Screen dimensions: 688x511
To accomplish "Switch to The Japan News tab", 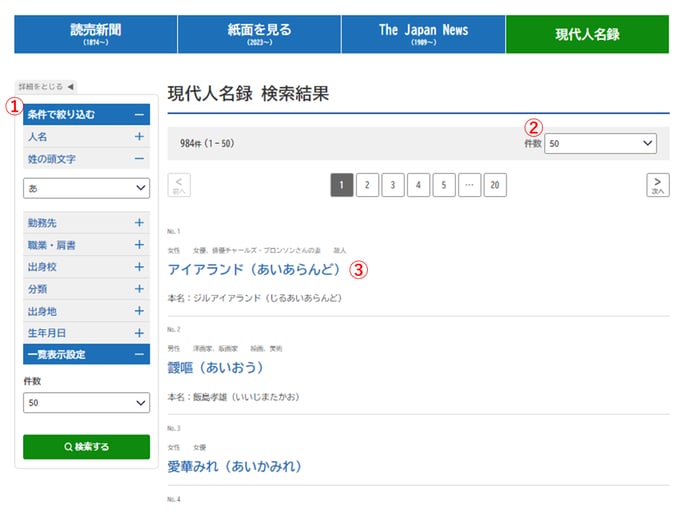I will point(423,34).
